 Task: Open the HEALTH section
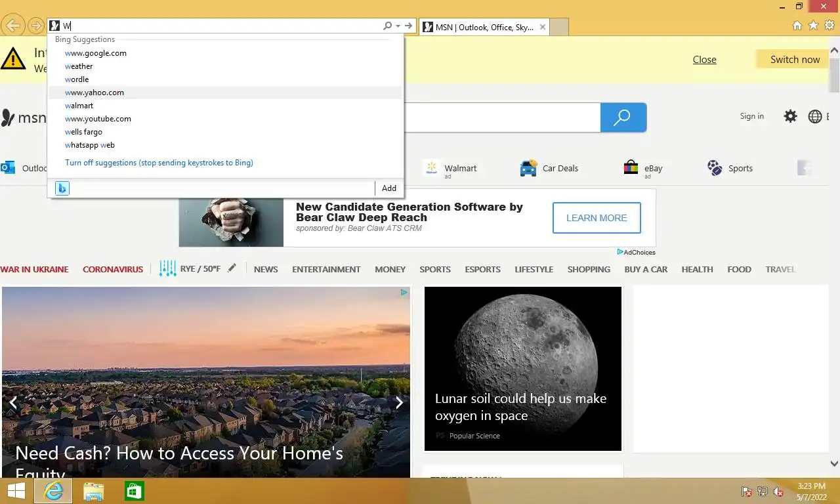tap(697, 269)
